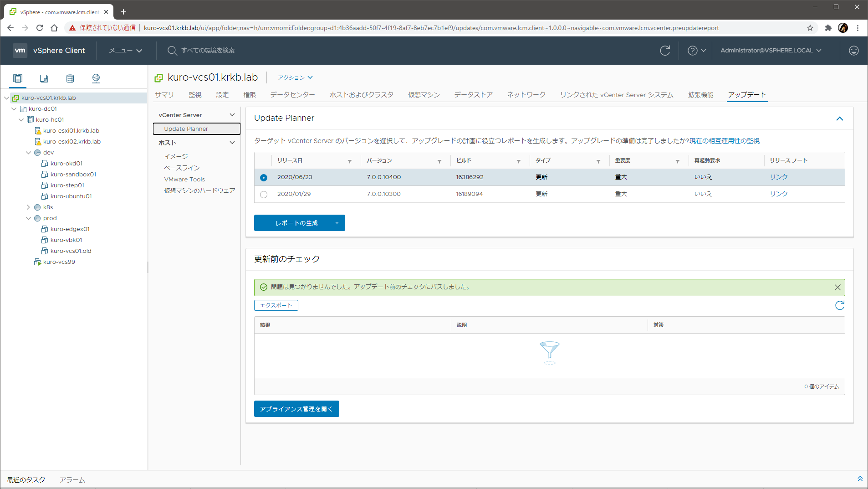This screenshot has height=489, width=868.
Task: Collapse the Update Planner panel
Action: click(839, 118)
